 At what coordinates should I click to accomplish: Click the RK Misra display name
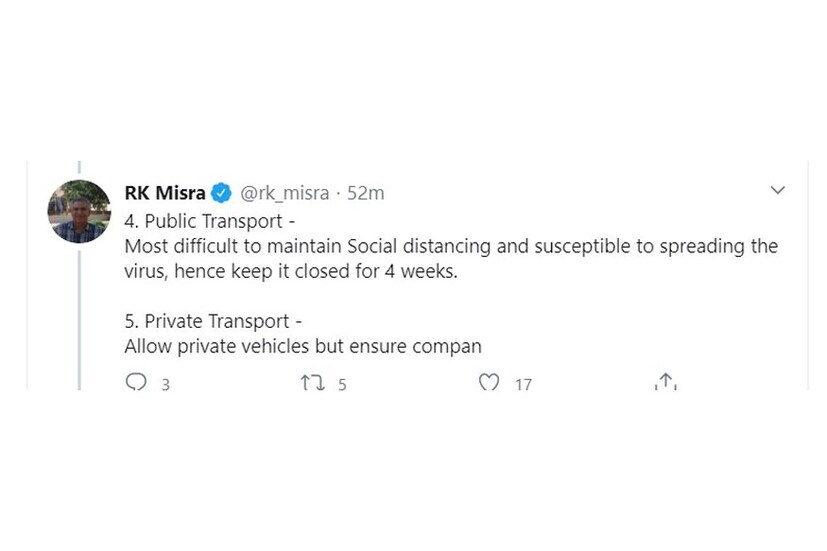165,193
